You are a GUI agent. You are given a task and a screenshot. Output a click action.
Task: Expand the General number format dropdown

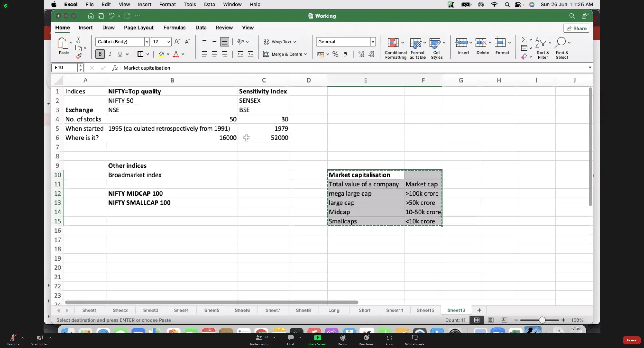point(373,42)
